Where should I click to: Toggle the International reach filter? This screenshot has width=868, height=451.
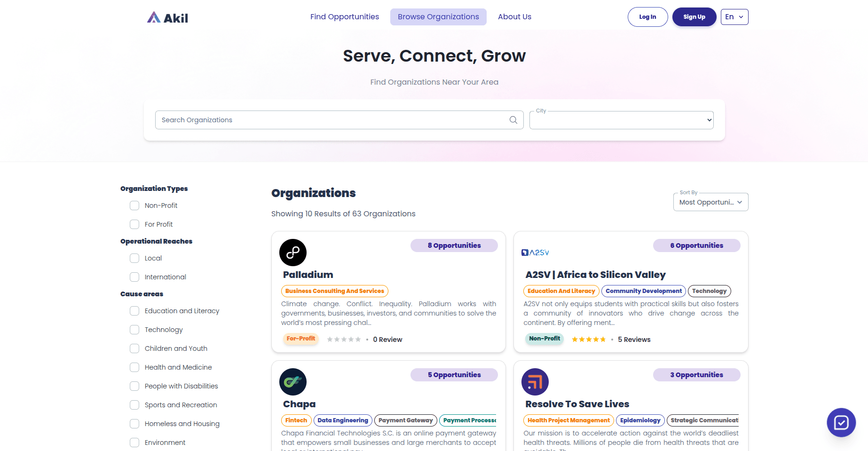(134, 277)
